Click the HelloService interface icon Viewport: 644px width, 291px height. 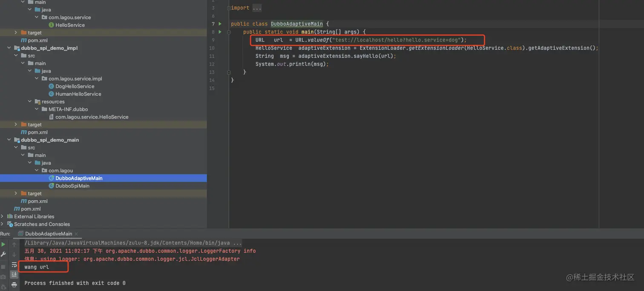click(x=52, y=25)
